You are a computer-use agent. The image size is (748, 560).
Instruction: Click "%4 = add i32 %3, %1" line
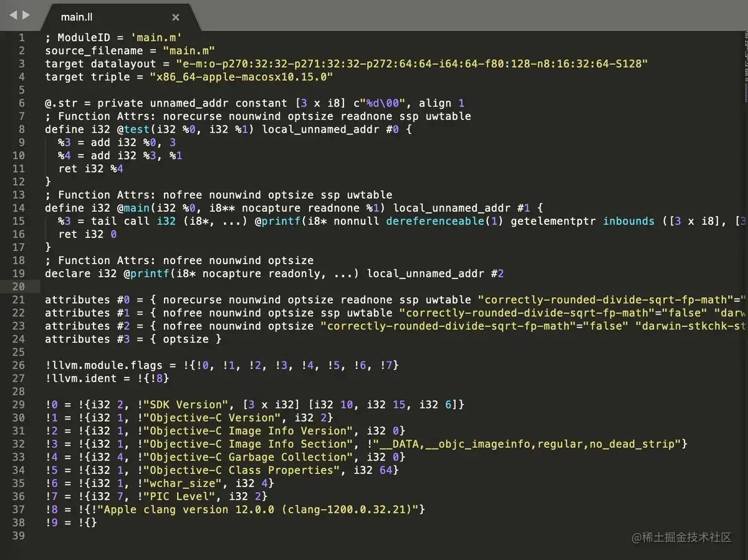click(120, 156)
